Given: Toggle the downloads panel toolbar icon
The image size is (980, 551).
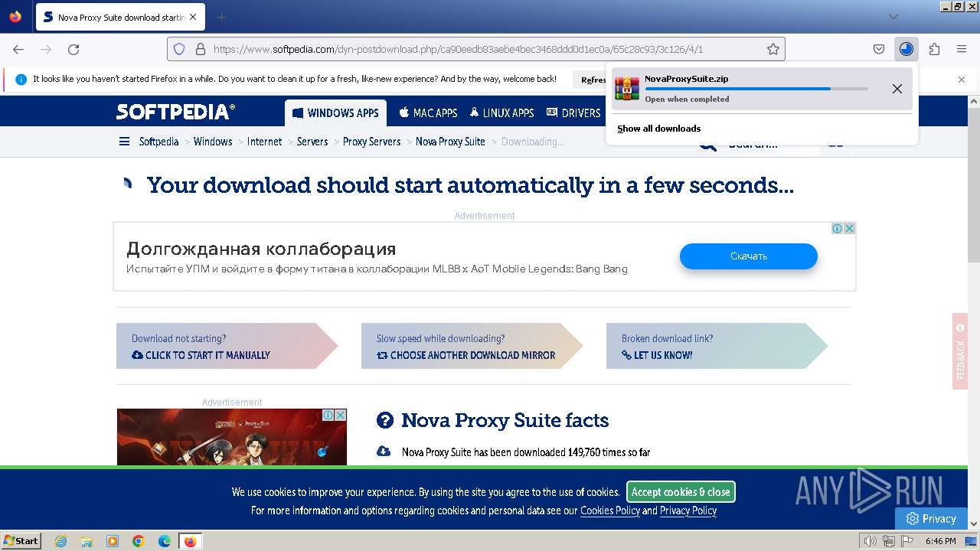Looking at the screenshot, I should (906, 49).
